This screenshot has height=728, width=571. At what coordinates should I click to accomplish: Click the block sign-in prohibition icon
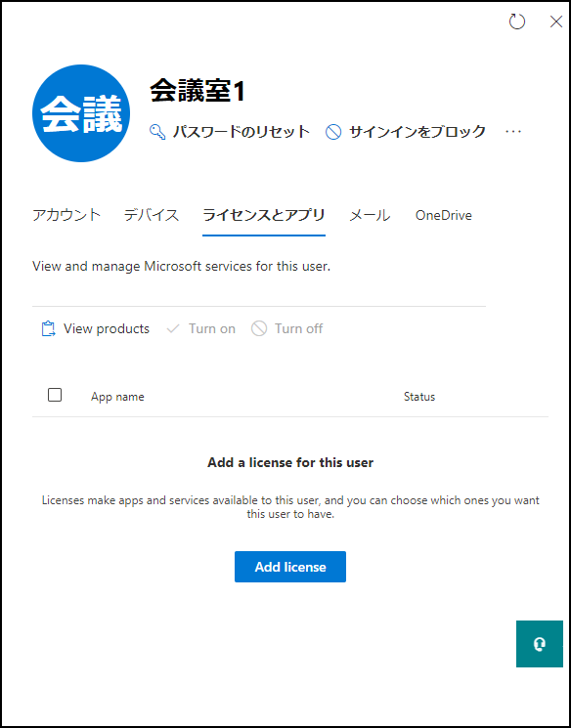tap(333, 132)
